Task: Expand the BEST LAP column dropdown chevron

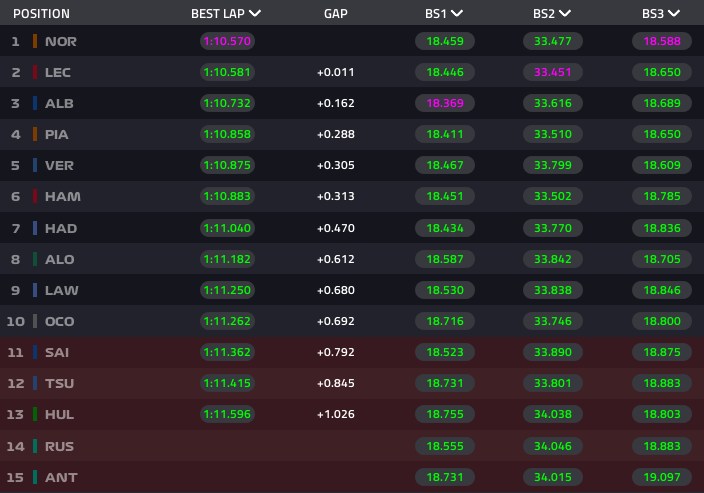Action: tap(255, 13)
